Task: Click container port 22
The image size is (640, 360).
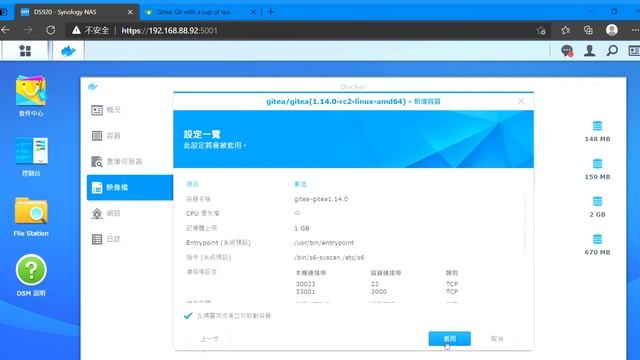Action: coord(375,284)
